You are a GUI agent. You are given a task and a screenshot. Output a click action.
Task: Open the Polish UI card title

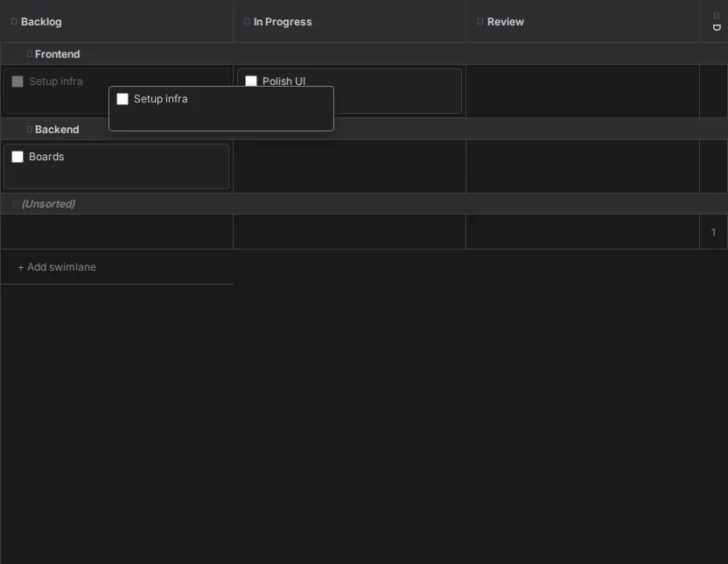coord(284,81)
